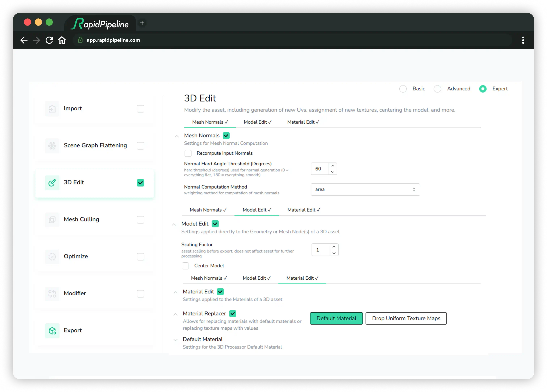Open the Modifier step
547x392 pixels.
click(x=94, y=294)
